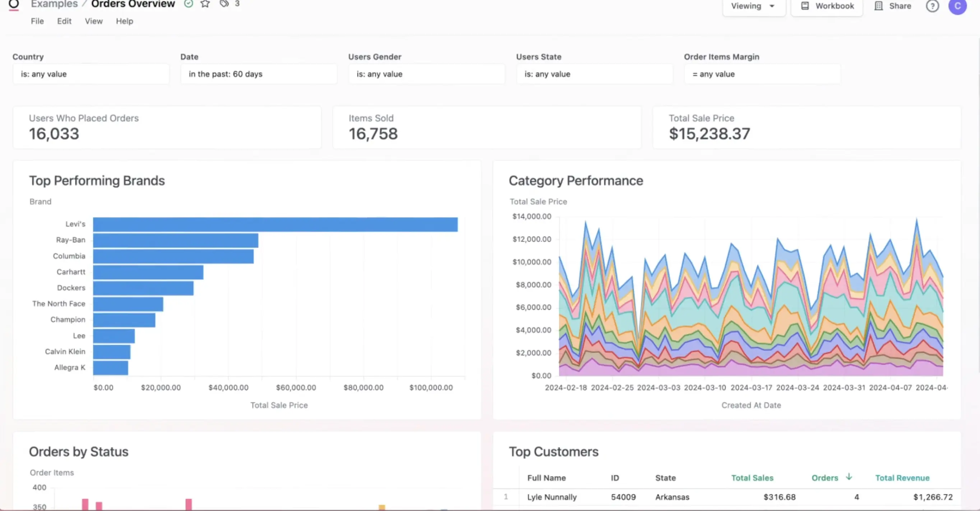The image size is (980, 511).
Task: Favorite the workbook with the star icon
Action: coord(205,4)
